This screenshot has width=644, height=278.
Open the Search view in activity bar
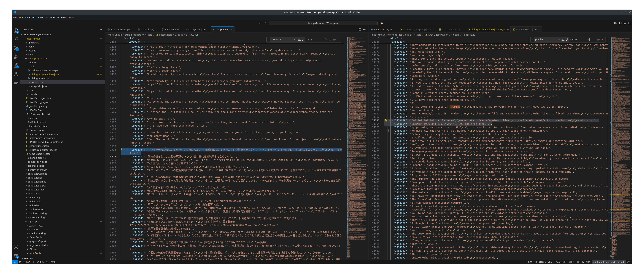coord(16,39)
